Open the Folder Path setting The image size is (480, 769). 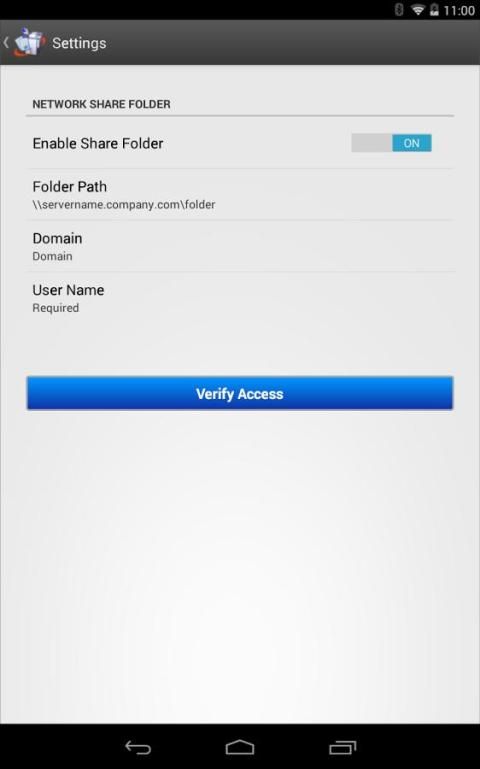(x=240, y=195)
